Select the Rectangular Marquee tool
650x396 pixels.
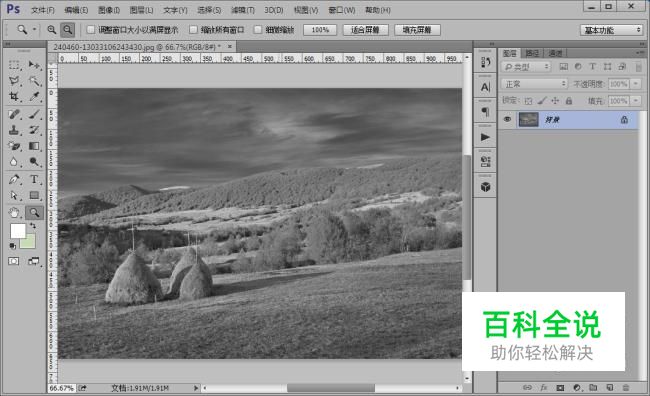(14, 65)
